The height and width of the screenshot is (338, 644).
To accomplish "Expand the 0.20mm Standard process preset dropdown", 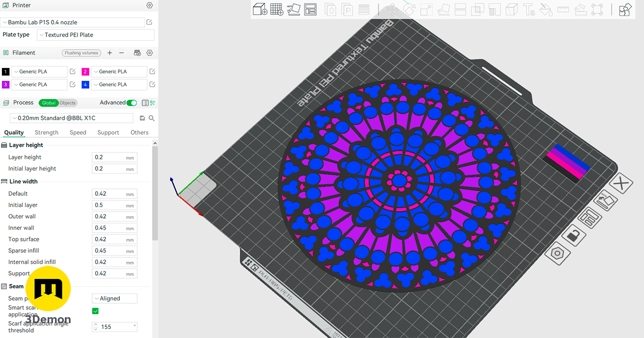I will (72, 118).
